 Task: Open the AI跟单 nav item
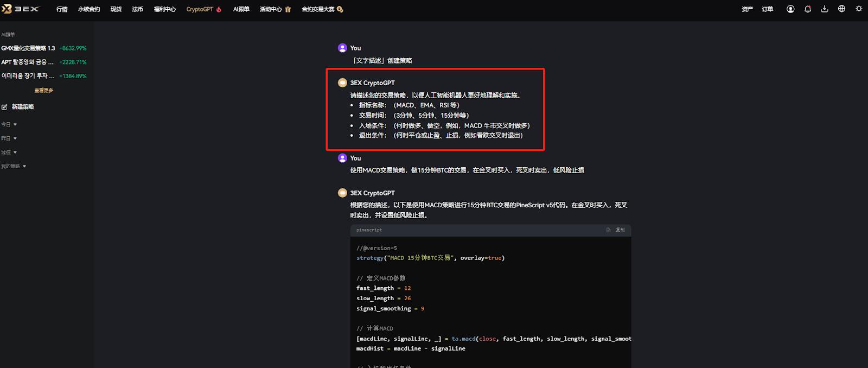coord(241,9)
